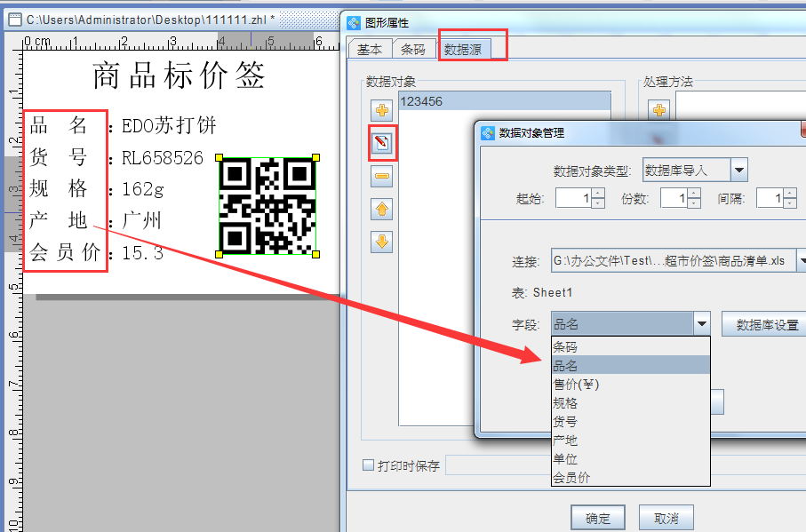Open the 数据对象类型 dropdown showing 数据库导入
Screen dimensions: 806x532
coord(739,170)
